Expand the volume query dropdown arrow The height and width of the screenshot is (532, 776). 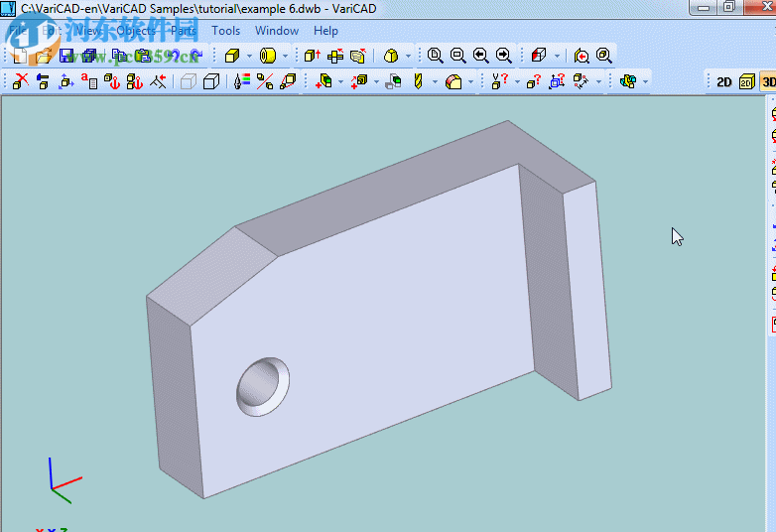pyautogui.click(x=517, y=81)
